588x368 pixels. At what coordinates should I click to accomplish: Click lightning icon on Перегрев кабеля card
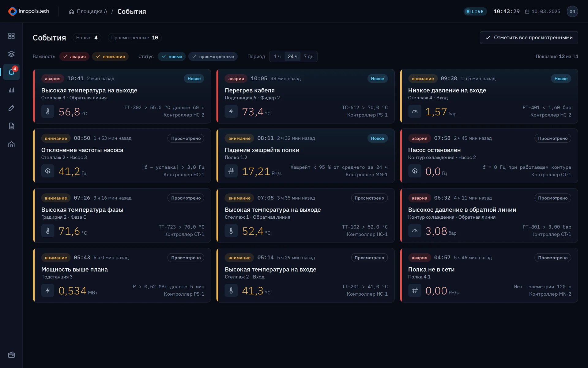click(x=231, y=111)
